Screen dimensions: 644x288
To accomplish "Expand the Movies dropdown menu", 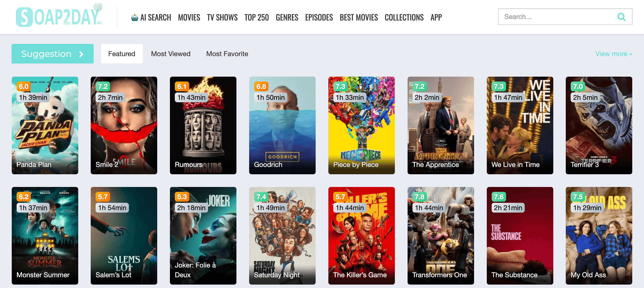I will 189,17.
